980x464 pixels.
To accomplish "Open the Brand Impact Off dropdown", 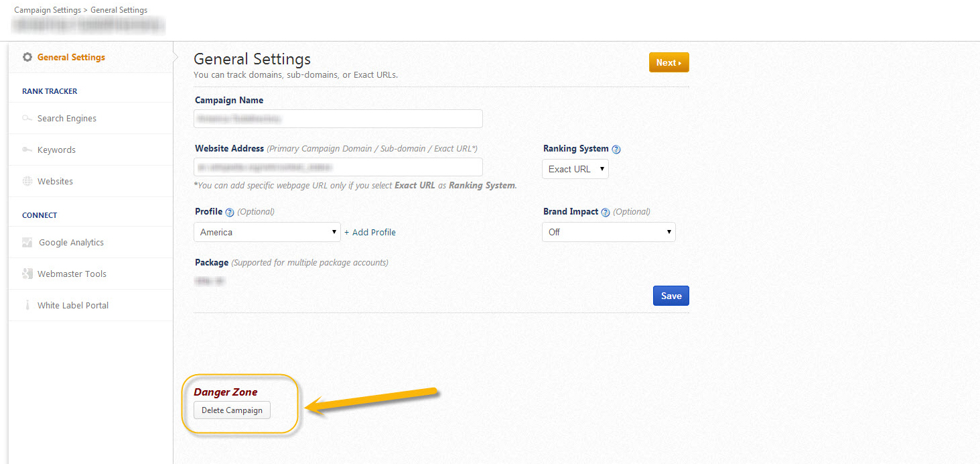I will [x=608, y=233].
